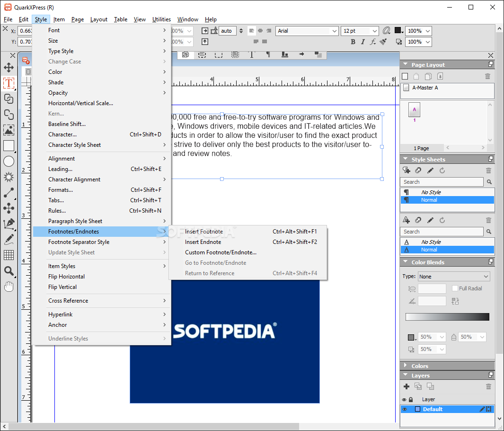
Task: Select the Item (move) tool
Action: (x=9, y=68)
